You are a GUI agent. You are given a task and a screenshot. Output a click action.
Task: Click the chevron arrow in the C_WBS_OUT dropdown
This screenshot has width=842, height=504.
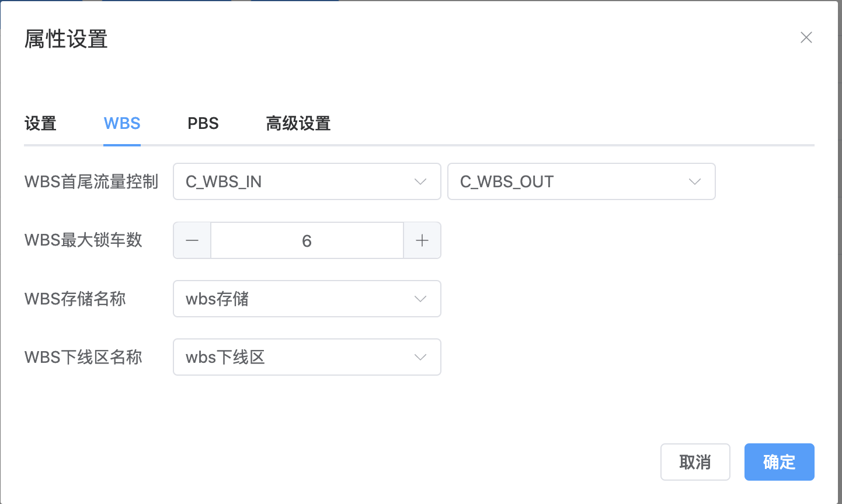point(695,182)
